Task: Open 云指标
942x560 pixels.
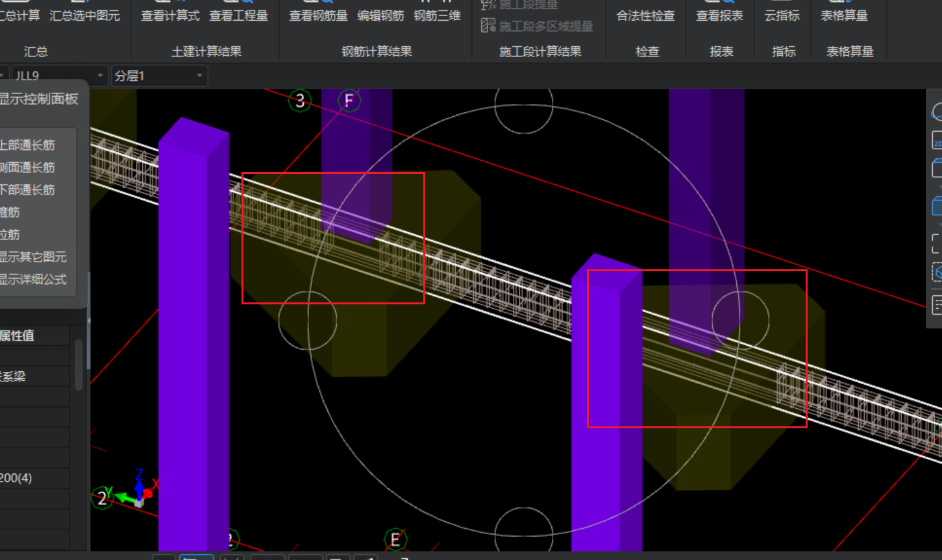Action: pyautogui.click(x=782, y=15)
